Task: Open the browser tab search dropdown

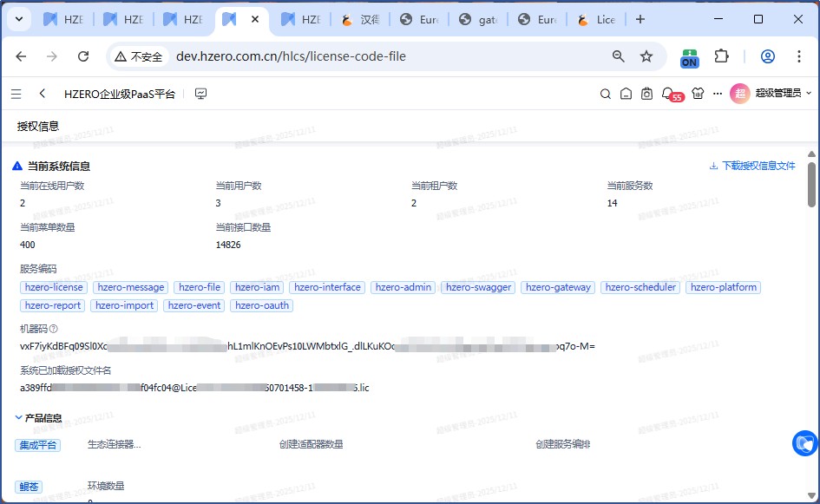Action: [x=19, y=19]
